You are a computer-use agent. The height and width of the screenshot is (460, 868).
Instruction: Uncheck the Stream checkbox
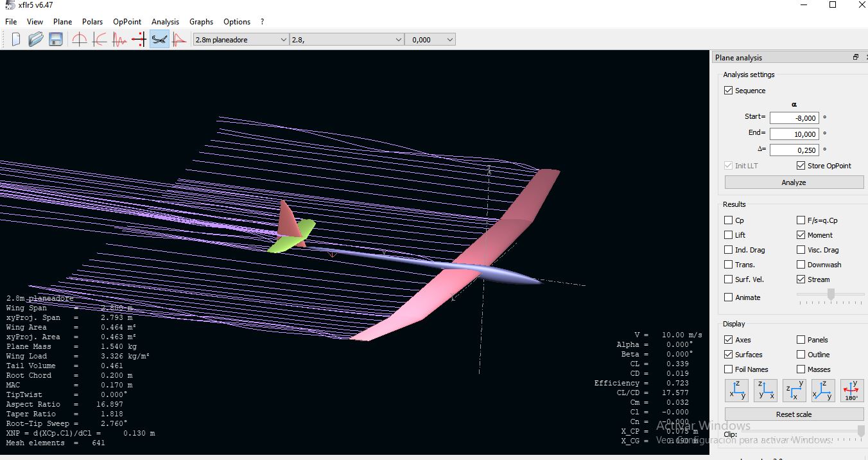pos(801,279)
